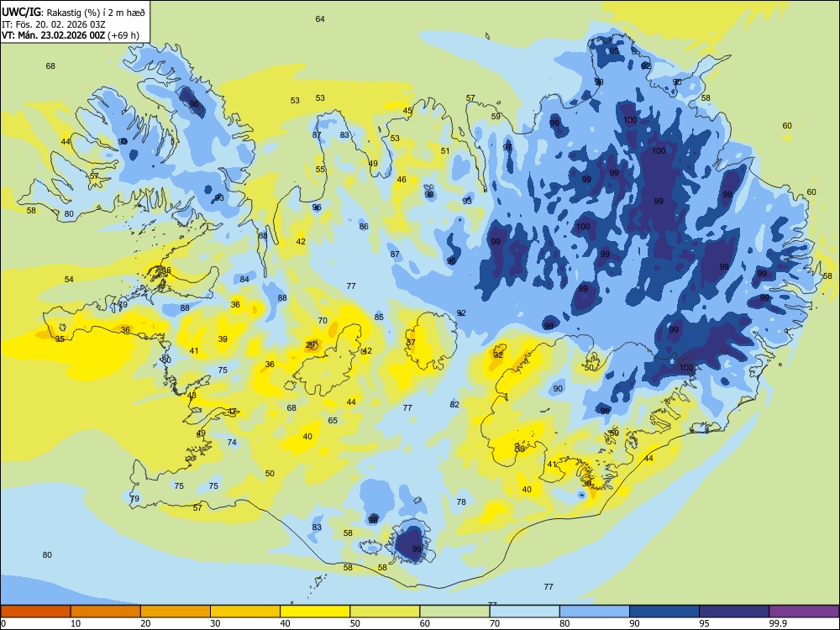The width and height of the screenshot is (840, 630).
Task: Click the humidity value '55' on the map
Action: pyautogui.click(x=320, y=170)
